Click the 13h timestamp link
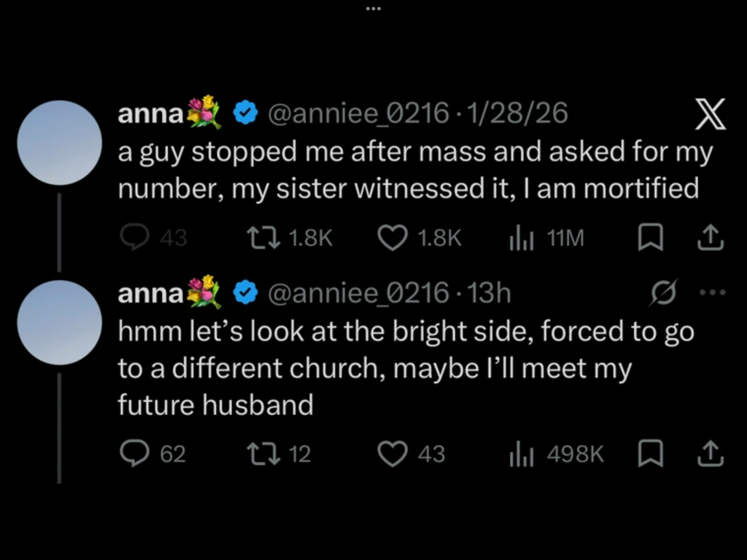747x560 pixels. (489, 293)
